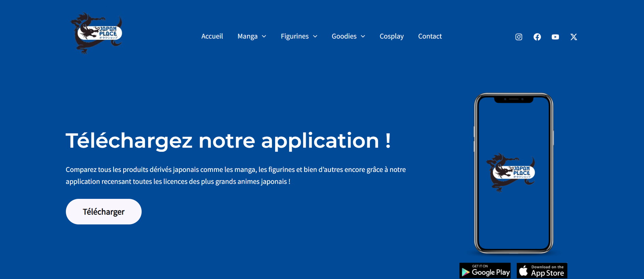Click the Télécharger button
The width and height of the screenshot is (644, 279).
104,211
